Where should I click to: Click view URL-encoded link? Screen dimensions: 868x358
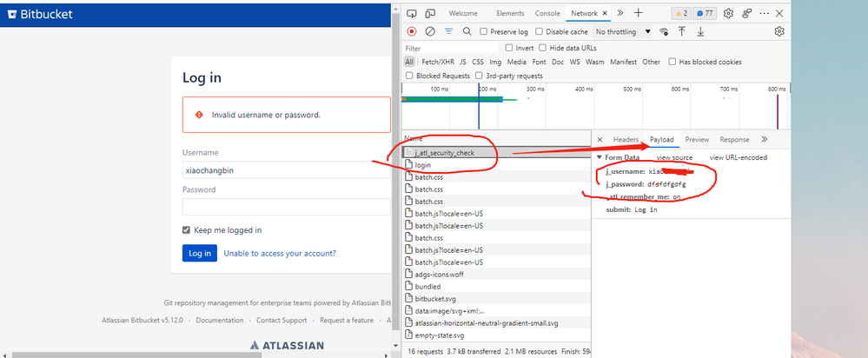point(739,157)
